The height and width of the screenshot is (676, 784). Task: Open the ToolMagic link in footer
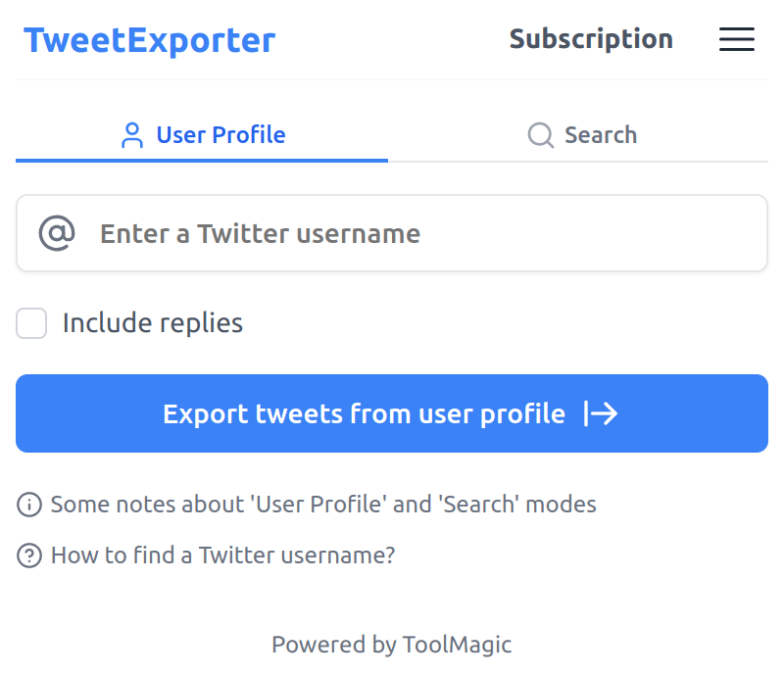tap(457, 644)
